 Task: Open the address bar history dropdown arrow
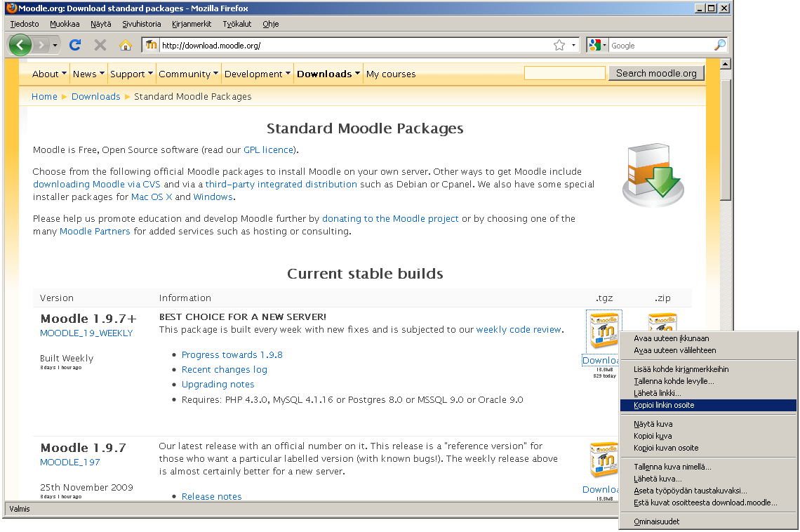573,46
